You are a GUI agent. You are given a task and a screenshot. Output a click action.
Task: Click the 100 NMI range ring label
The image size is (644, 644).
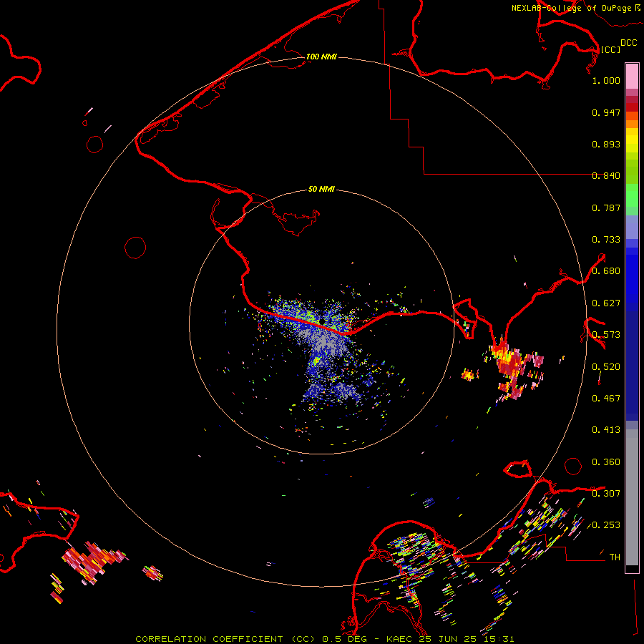click(x=321, y=57)
